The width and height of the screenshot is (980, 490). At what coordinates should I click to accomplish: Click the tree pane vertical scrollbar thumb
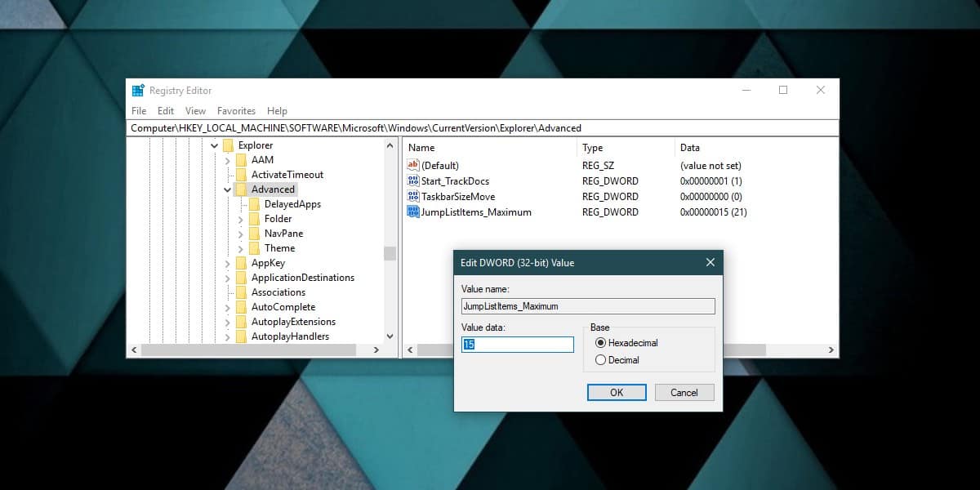click(390, 253)
